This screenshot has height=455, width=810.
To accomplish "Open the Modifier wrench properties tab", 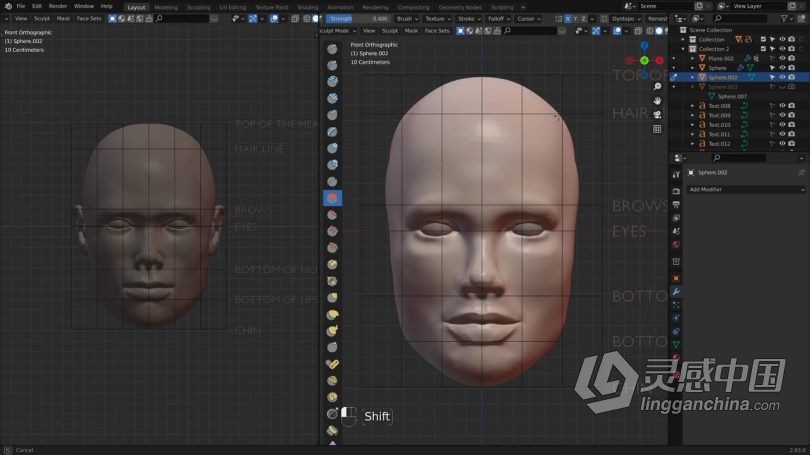I will pyautogui.click(x=676, y=292).
